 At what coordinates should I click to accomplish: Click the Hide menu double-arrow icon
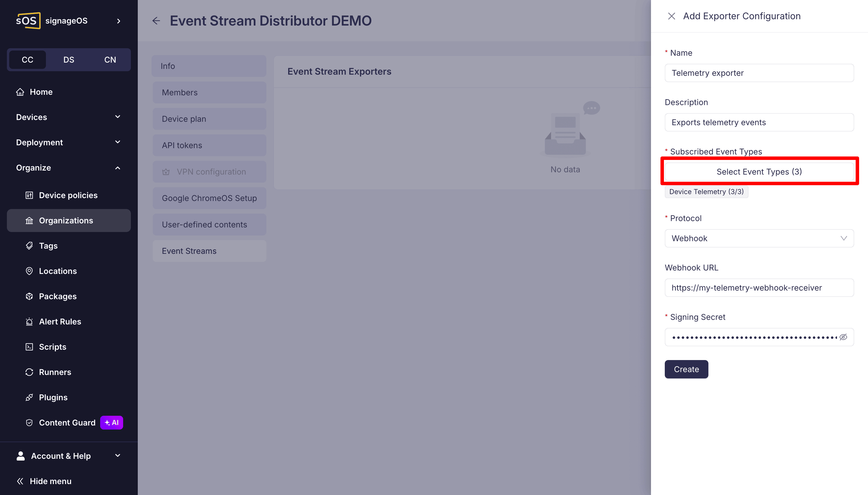20,481
